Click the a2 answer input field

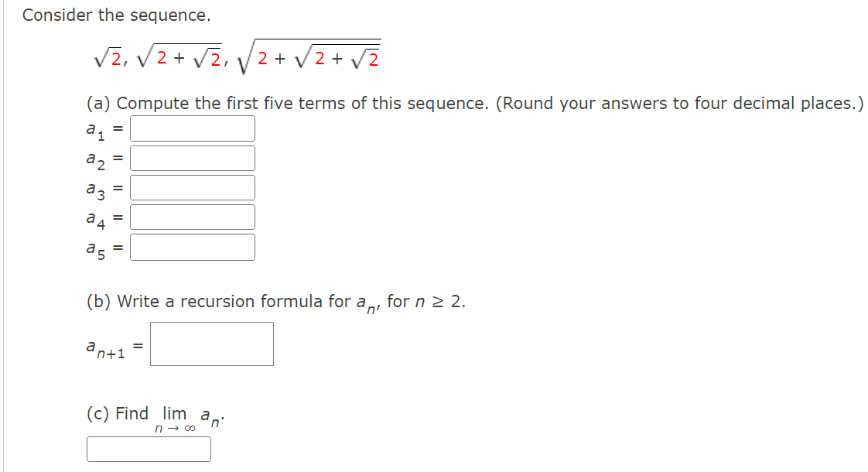[x=193, y=157]
